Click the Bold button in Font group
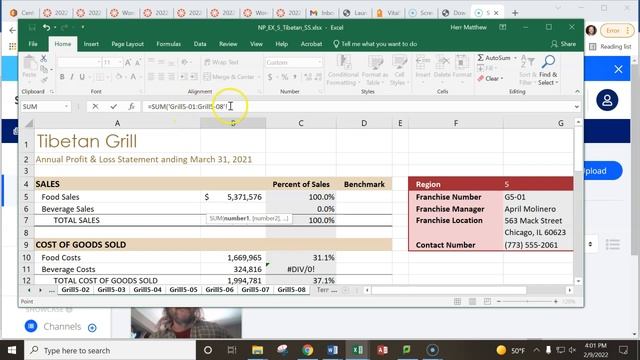Viewport: 640px width, 360px height. coord(62,77)
